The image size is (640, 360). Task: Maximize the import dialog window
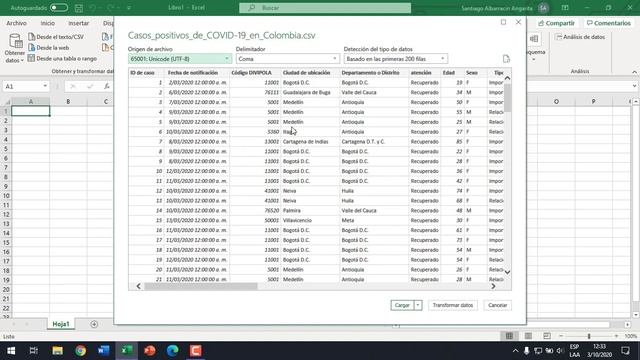coord(503,22)
